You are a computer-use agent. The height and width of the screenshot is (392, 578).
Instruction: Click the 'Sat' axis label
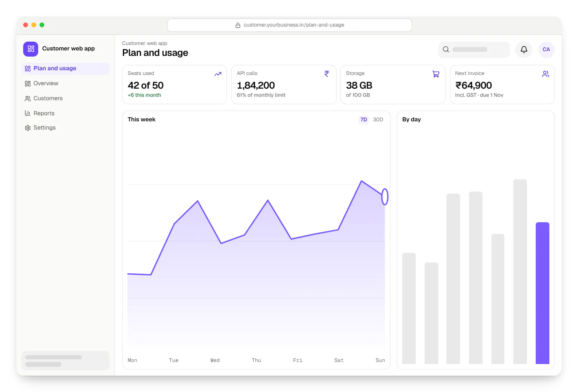point(339,360)
